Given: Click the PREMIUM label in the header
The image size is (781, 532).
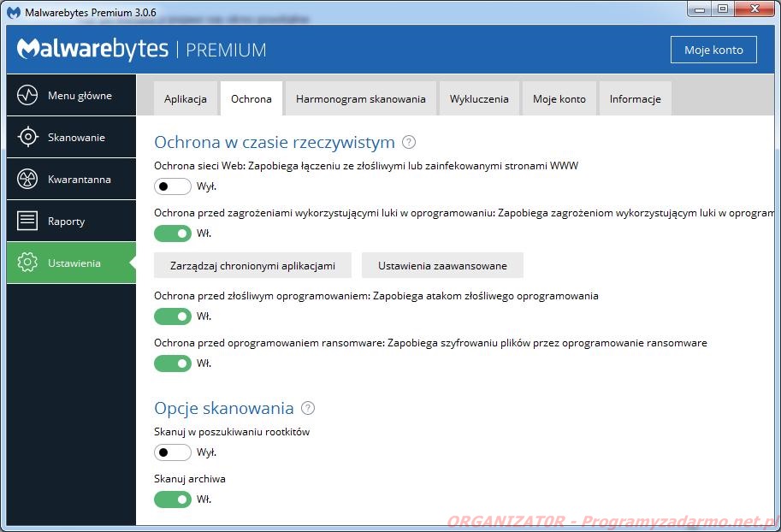Looking at the screenshot, I should [x=226, y=50].
